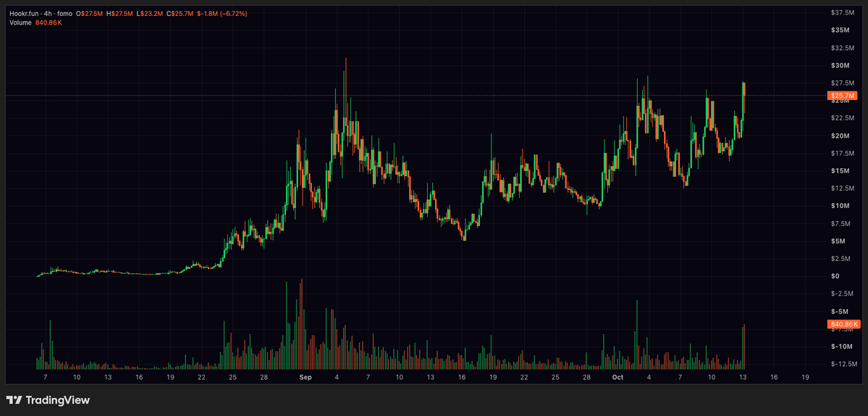The height and width of the screenshot is (416, 868).
Task: Click the $-2.5M price axis label
Action: coord(843,294)
